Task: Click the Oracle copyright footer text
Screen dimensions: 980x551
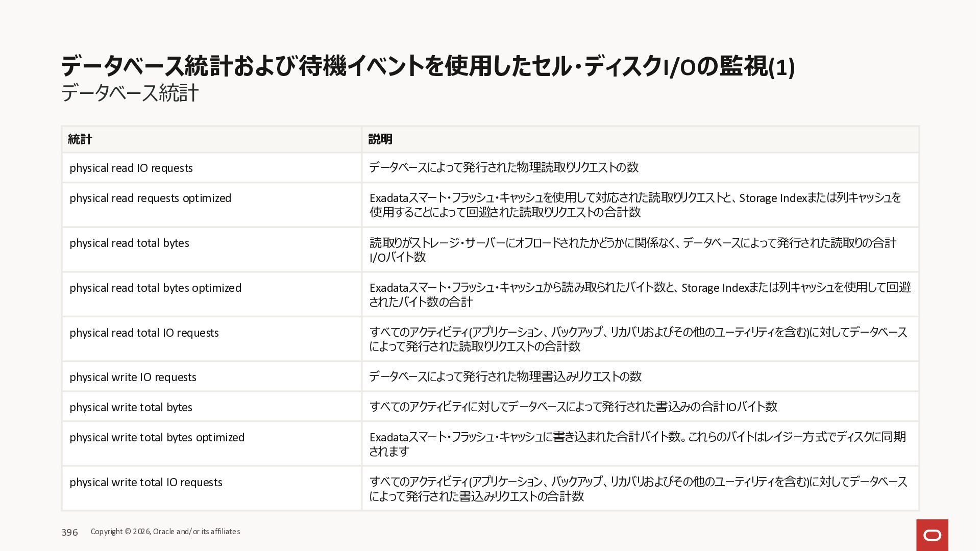Action: click(165, 532)
